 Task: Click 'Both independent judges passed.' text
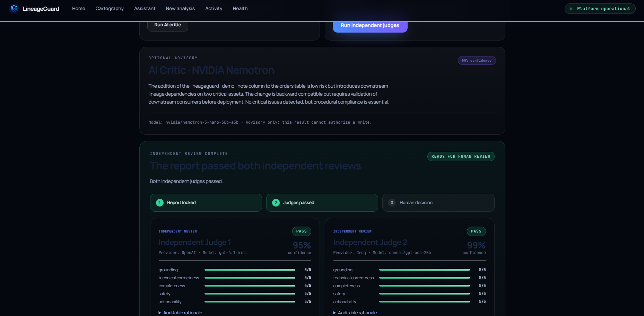(x=186, y=181)
